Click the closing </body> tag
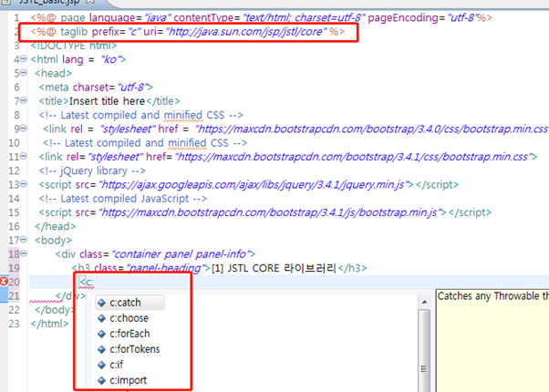549x392 pixels. 55,310
